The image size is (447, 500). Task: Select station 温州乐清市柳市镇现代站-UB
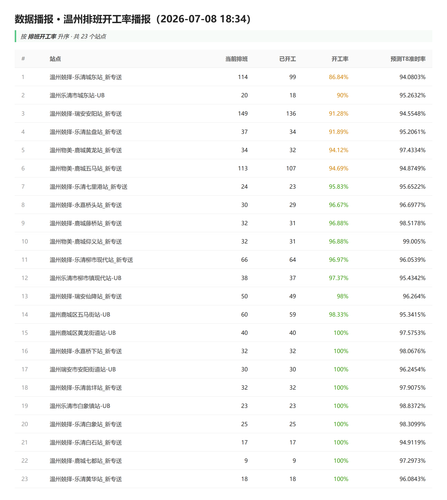pos(86,278)
